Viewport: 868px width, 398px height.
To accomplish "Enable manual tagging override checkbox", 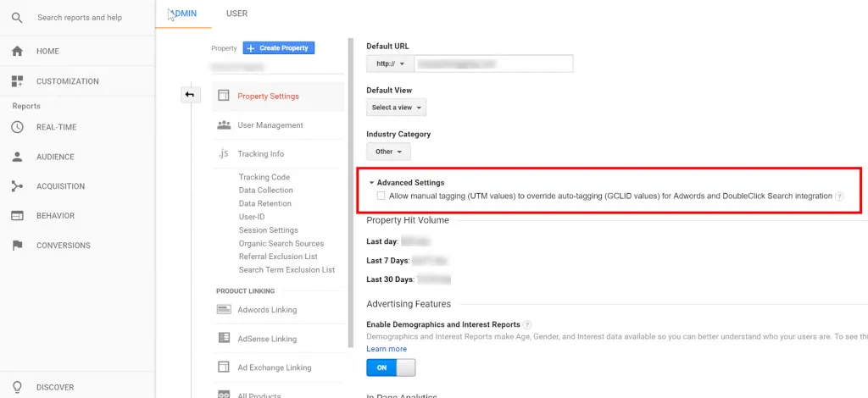I will pos(381,196).
